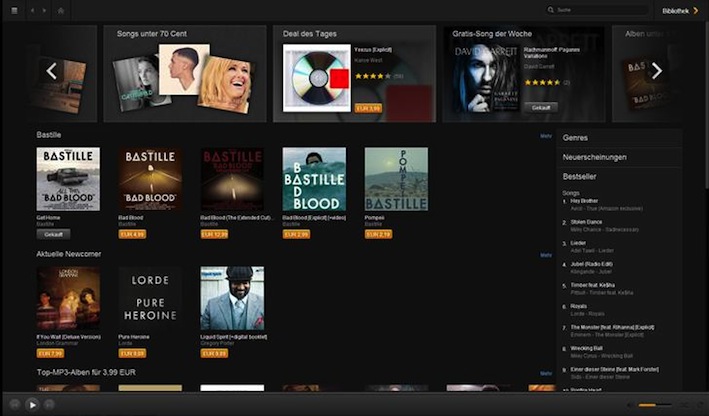
Task: Go forward with the right navigation arrow
Action: click(x=44, y=10)
